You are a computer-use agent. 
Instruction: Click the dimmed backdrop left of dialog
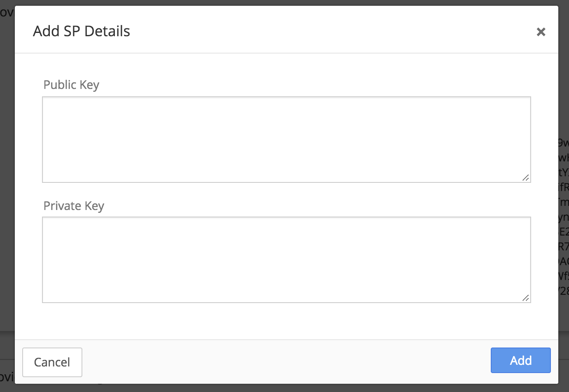pyautogui.click(x=7, y=185)
